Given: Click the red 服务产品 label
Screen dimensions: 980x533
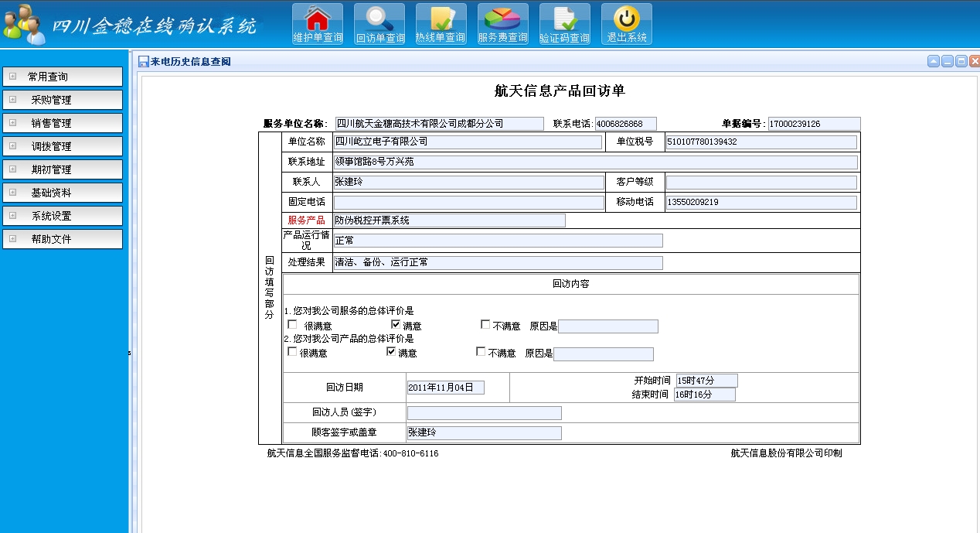Looking at the screenshot, I should point(306,220).
